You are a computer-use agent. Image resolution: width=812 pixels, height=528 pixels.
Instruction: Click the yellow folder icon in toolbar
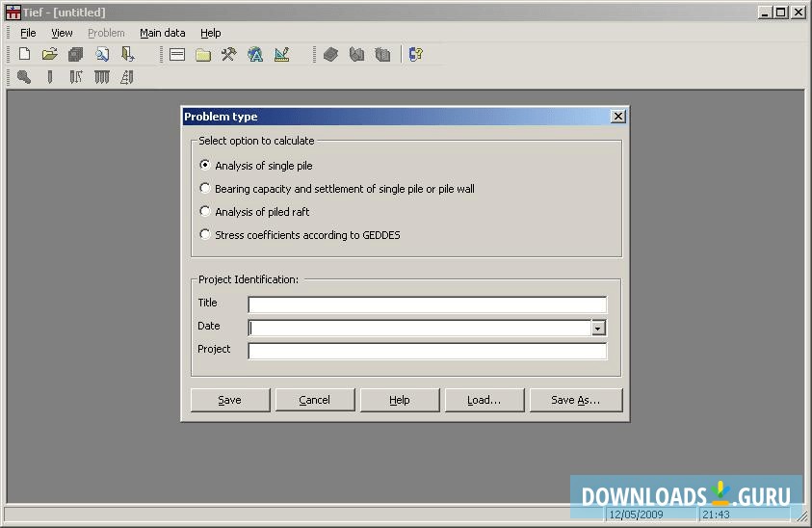click(203, 55)
